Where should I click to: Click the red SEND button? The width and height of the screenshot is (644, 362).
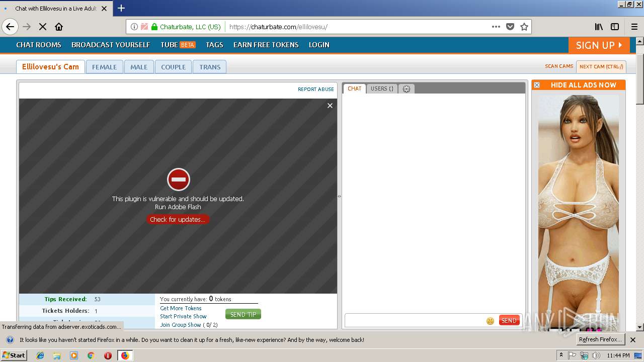509,320
